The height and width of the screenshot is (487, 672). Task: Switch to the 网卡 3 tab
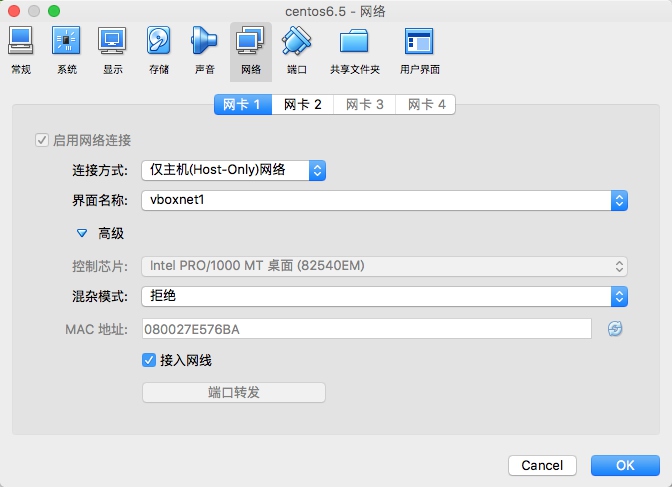364,105
